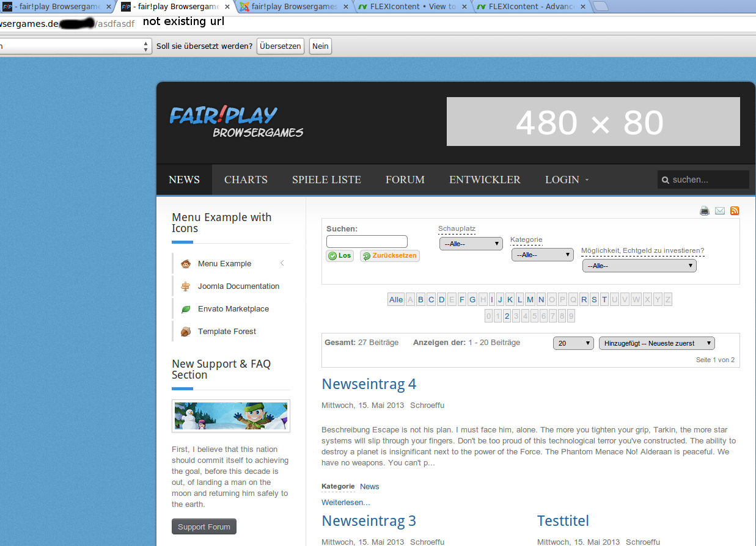Image resolution: width=756 pixels, height=546 pixels.
Task: Filter by letter G
Action: click(472, 299)
